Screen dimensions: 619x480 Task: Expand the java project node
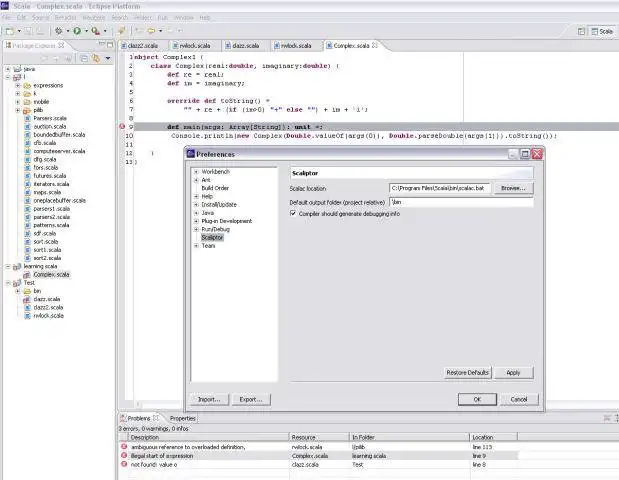(x=8, y=69)
